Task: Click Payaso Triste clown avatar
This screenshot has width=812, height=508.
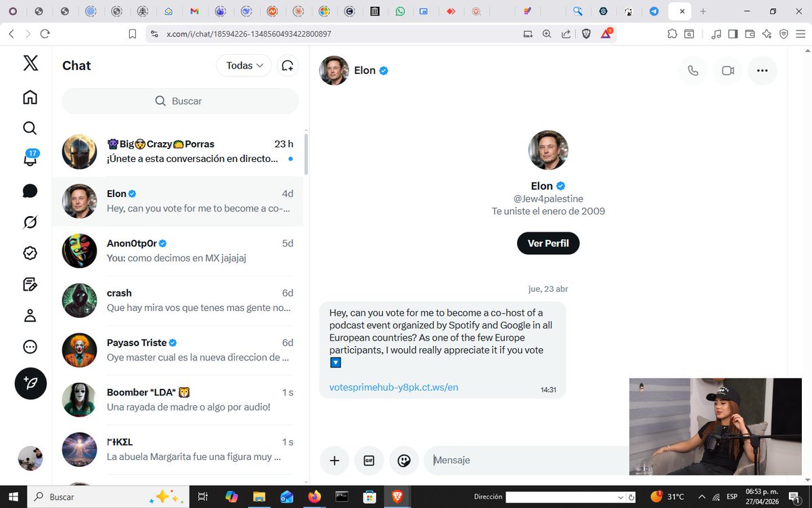Action: tap(80, 350)
